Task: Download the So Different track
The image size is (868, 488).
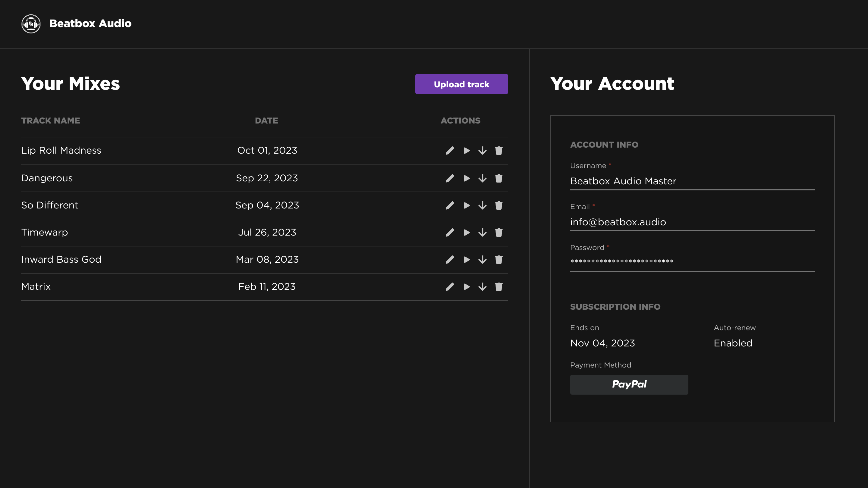Action: point(483,205)
